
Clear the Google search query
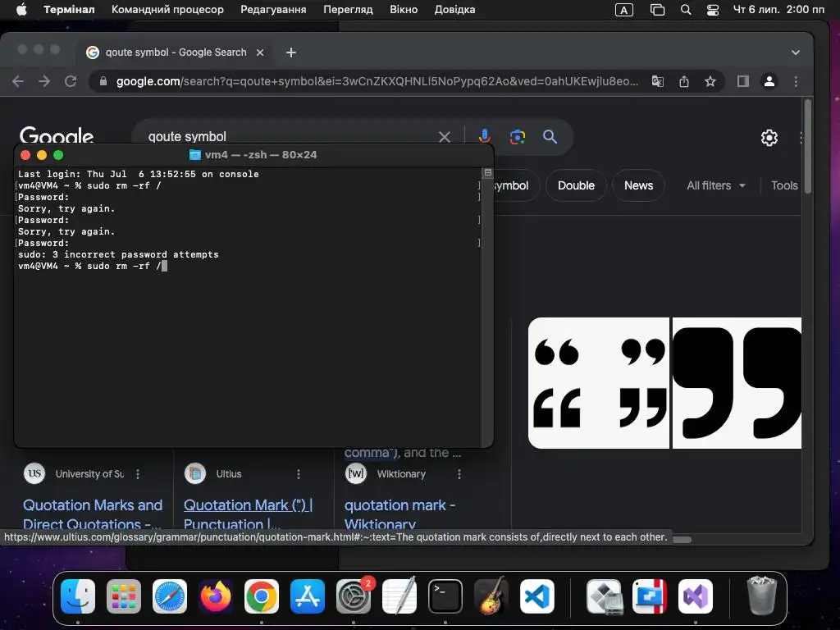tap(444, 137)
